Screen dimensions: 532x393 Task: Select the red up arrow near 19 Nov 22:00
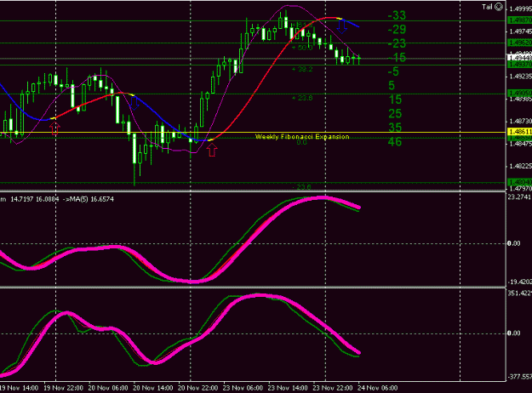click(54, 128)
